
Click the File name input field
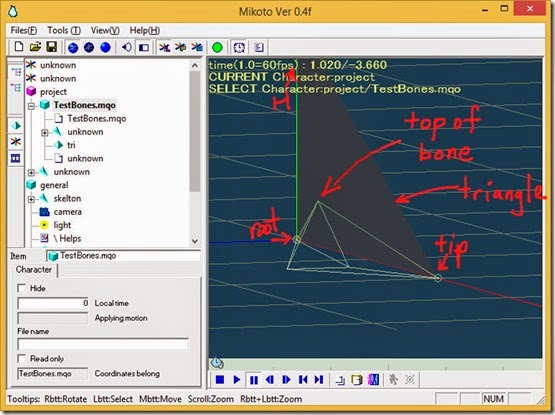tap(103, 344)
